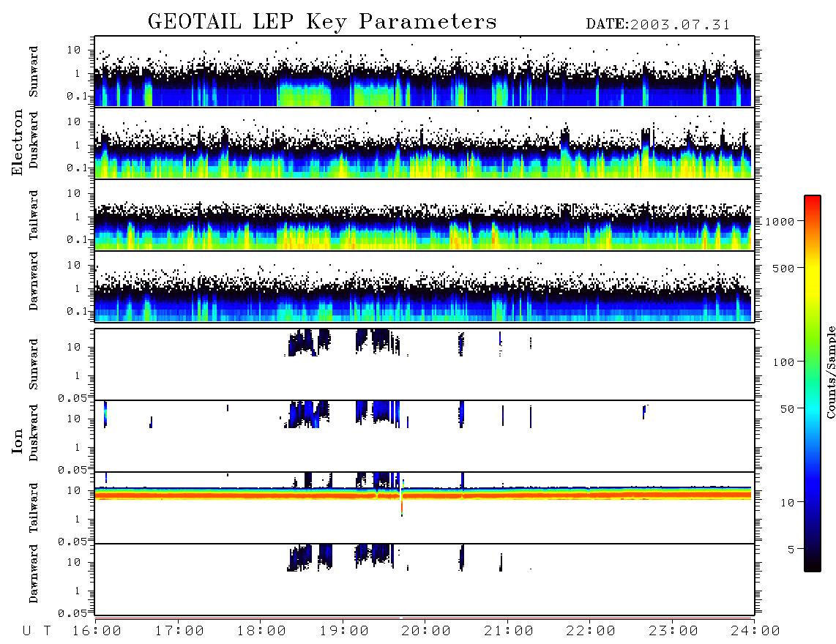Click the 50 label on the color scale

tap(787, 409)
